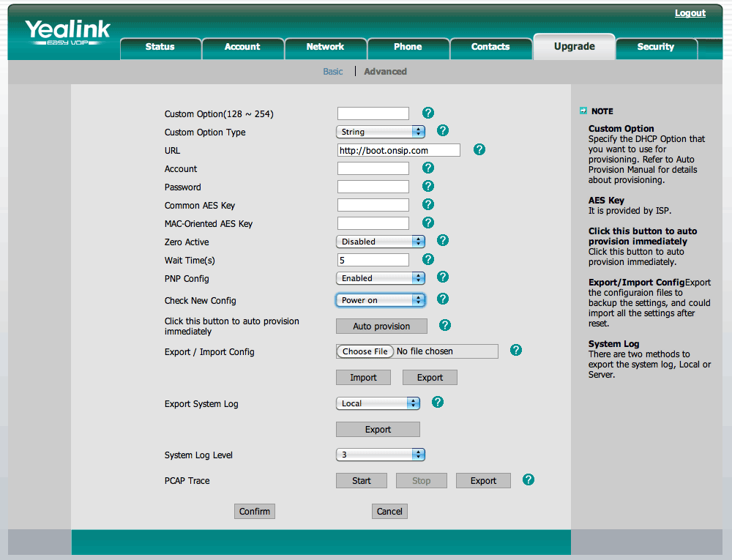
Task: Open the Check New Config dropdown
Action: point(380,299)
